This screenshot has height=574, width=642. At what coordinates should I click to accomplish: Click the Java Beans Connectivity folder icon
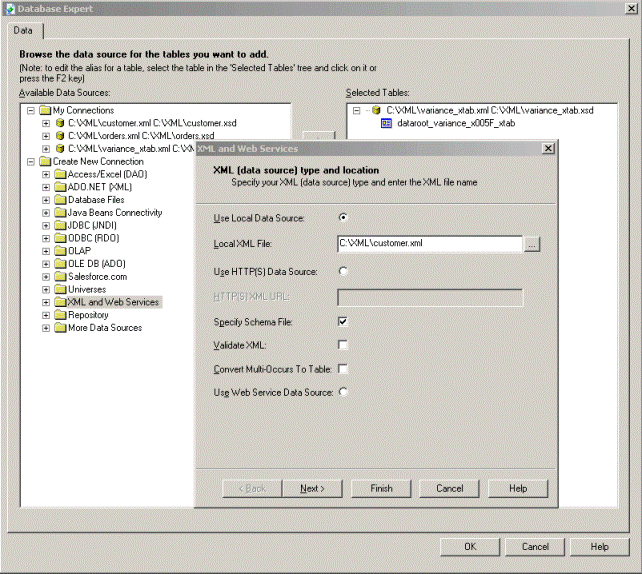click(x=60, y=212)
